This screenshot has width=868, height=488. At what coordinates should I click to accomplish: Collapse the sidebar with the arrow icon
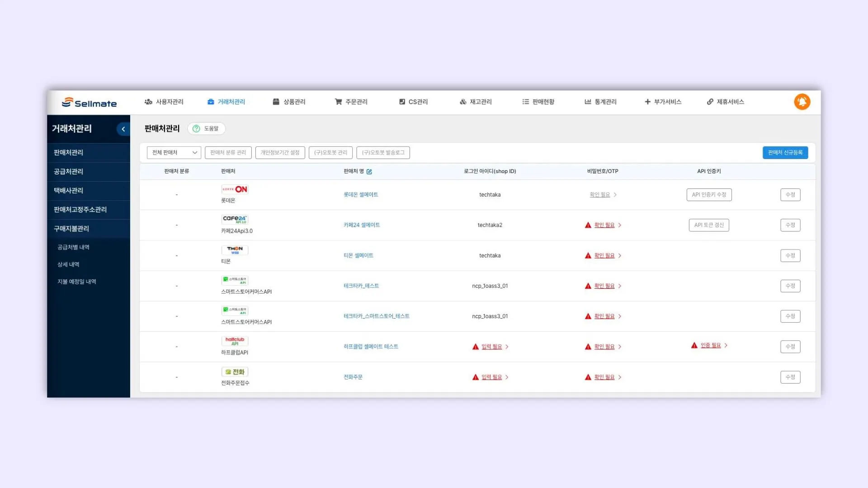[123, 129]
